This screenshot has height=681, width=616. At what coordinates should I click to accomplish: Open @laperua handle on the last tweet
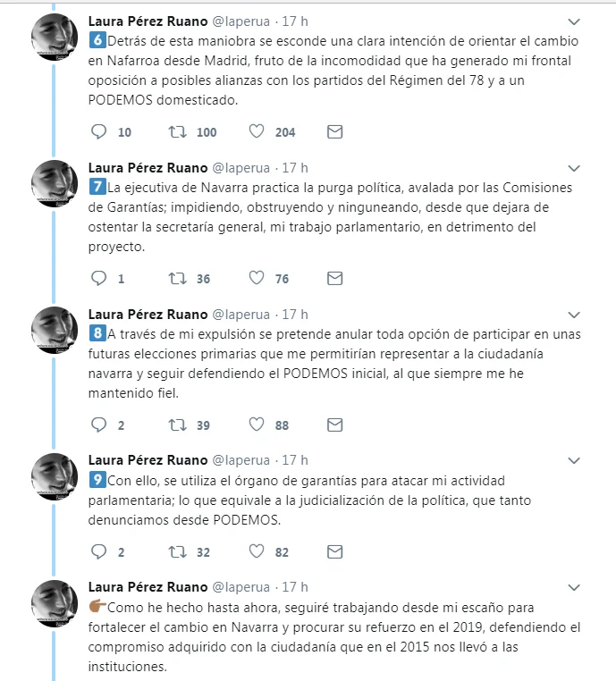coord(240,587)
